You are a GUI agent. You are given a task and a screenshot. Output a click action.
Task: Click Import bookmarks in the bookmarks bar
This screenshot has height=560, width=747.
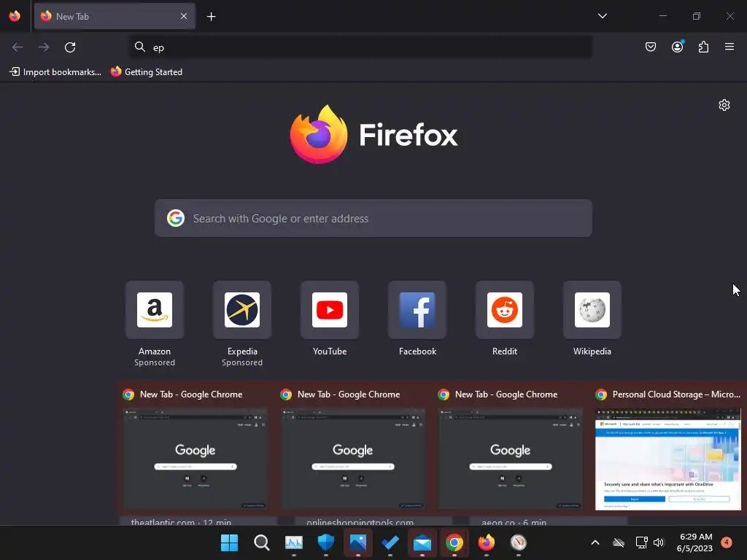[x=55, y=72]
